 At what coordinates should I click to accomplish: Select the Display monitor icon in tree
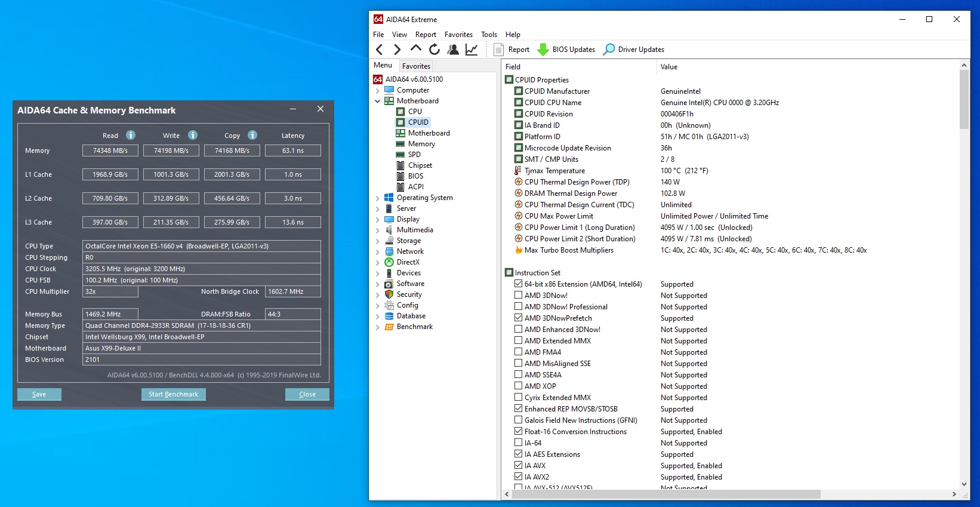click(389, 219)
